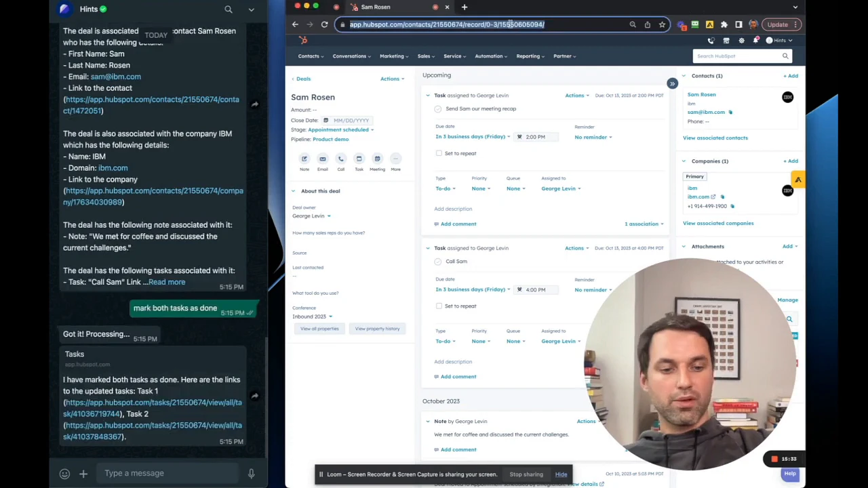Open the deal Actions dropdown beside Deals
Viewport: 868px width, 488px height.
pyautogui.click(x=392, y=79)
